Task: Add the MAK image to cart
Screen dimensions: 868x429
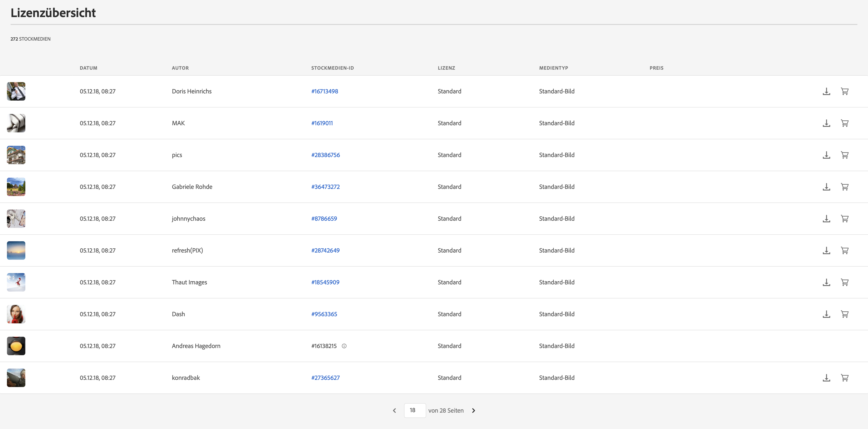Action: click(x=845, y=123)
